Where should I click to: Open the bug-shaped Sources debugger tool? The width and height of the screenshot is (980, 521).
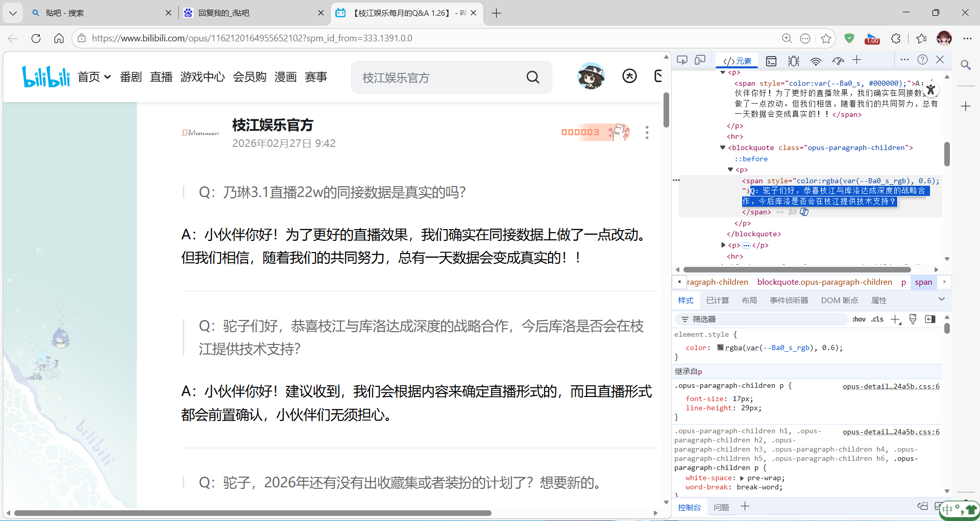click(x=793, y=61)
